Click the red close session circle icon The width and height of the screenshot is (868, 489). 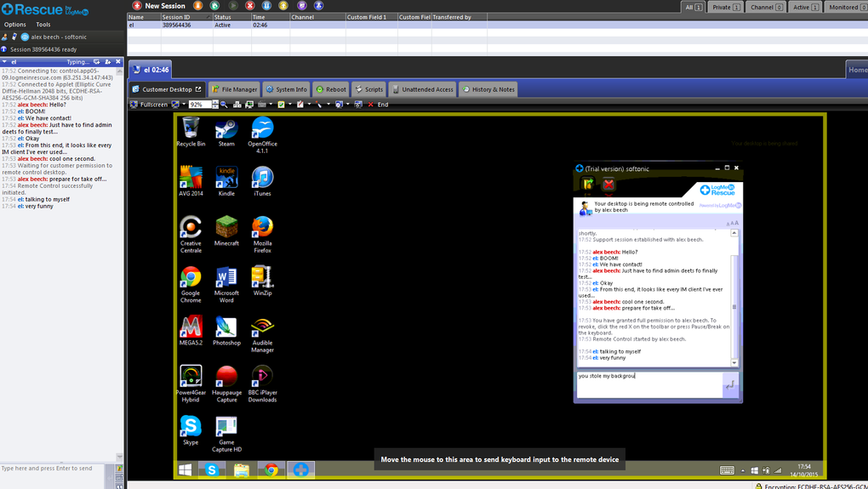point(249,6)
